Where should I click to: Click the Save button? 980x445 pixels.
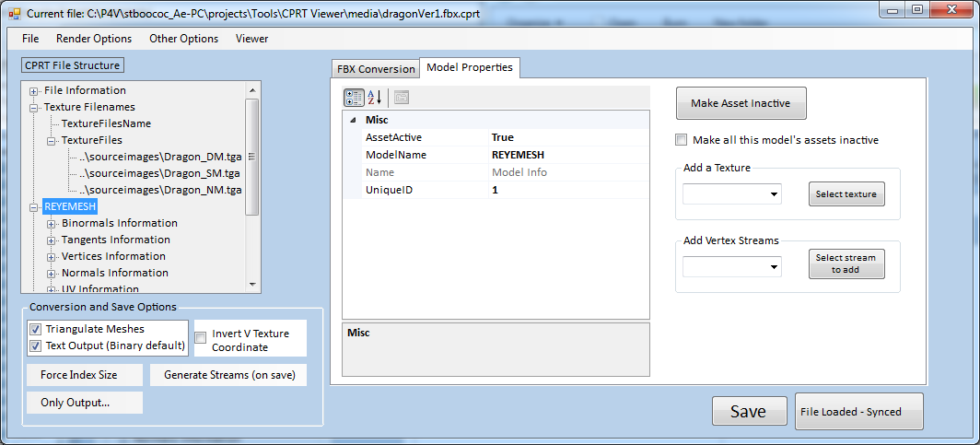coord(748,412)
